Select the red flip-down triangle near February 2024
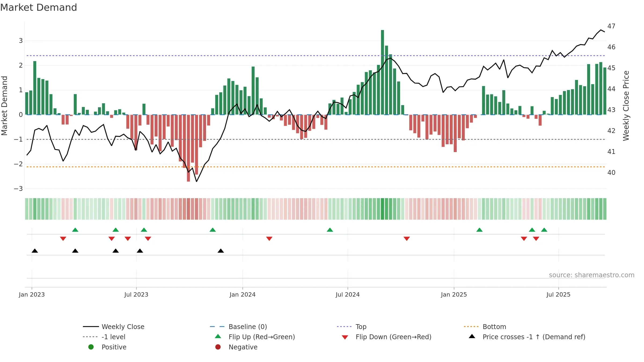This screenshot has height=362, width=644. click(269, 239)
